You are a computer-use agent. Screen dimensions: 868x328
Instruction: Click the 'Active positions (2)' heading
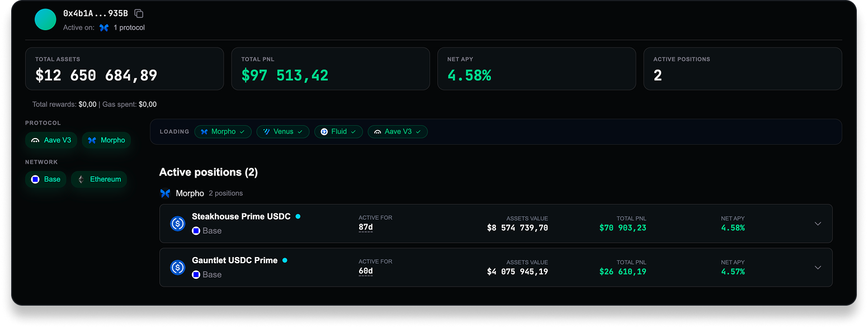point(209,172)
